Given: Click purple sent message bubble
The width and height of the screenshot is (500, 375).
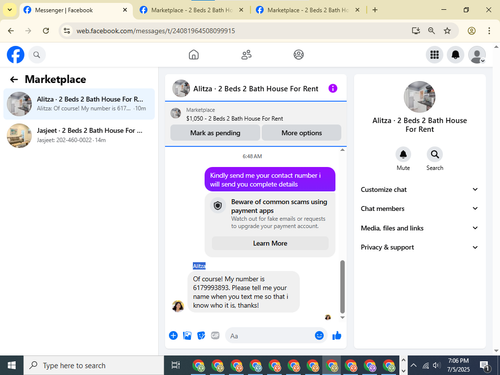Looking at the screenshot, I should coord(270,180).
